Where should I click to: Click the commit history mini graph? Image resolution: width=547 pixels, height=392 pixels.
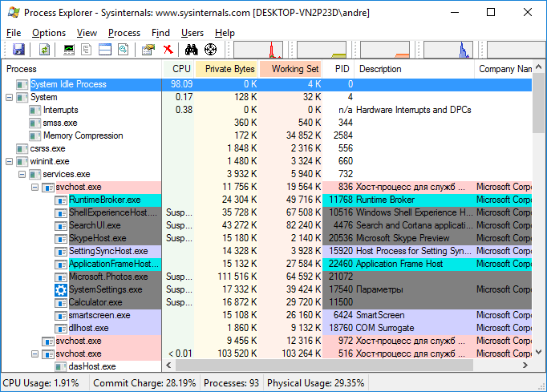pyautogui.click(x=322, y=50)
